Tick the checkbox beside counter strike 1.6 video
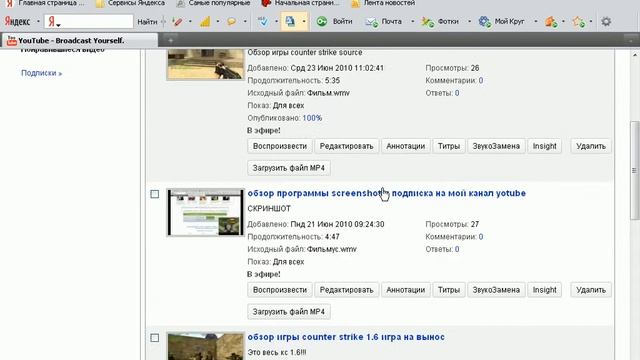This screenshot has width=640, height=360. tap(155, 338)
